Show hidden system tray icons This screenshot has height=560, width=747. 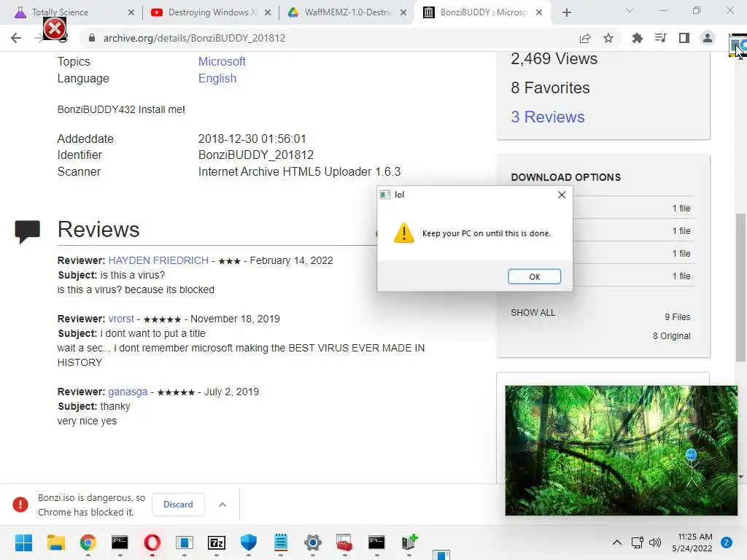(x=617, y=542)
